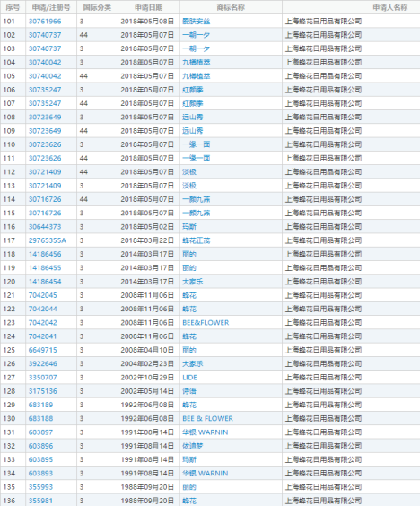Image resolution: width=420 pixels, height=506 pixels.
Task: Open registration number 29765355A
Action: pyautogui.click(x=48, y=240)
